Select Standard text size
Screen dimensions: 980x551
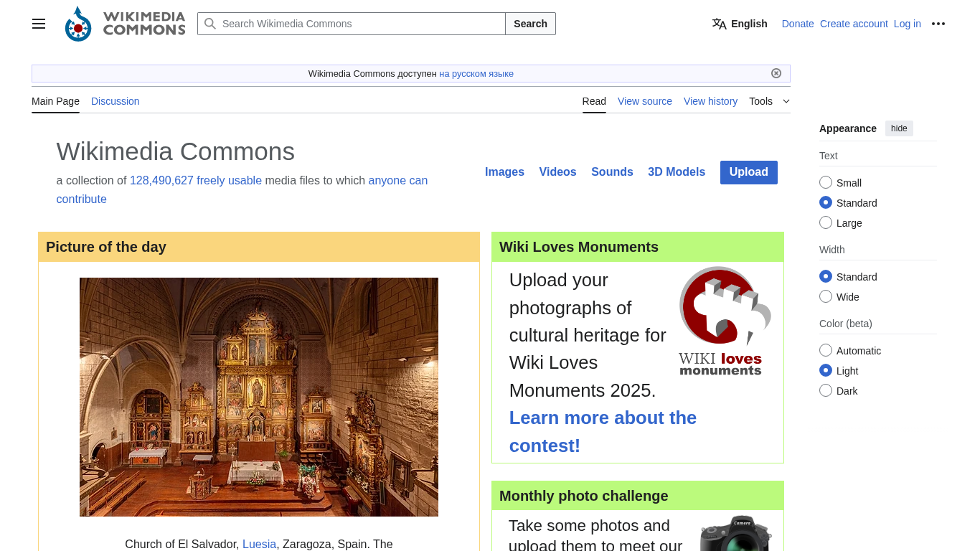coord(826,203)
